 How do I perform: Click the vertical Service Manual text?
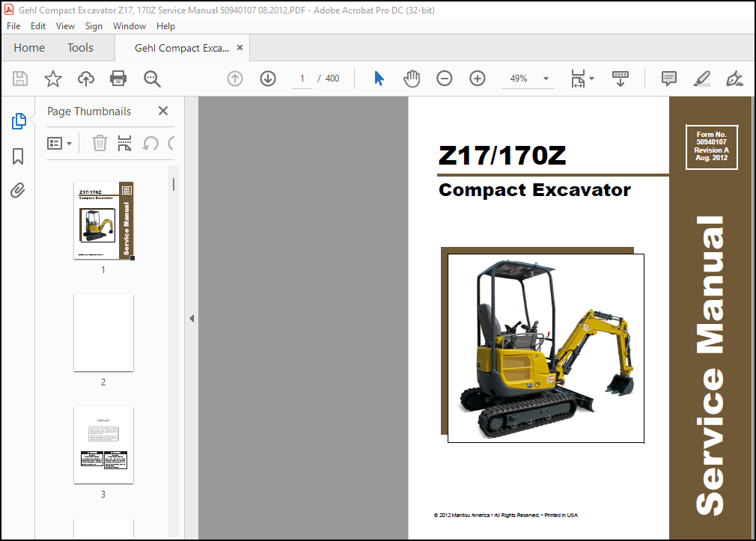[710, 365]
